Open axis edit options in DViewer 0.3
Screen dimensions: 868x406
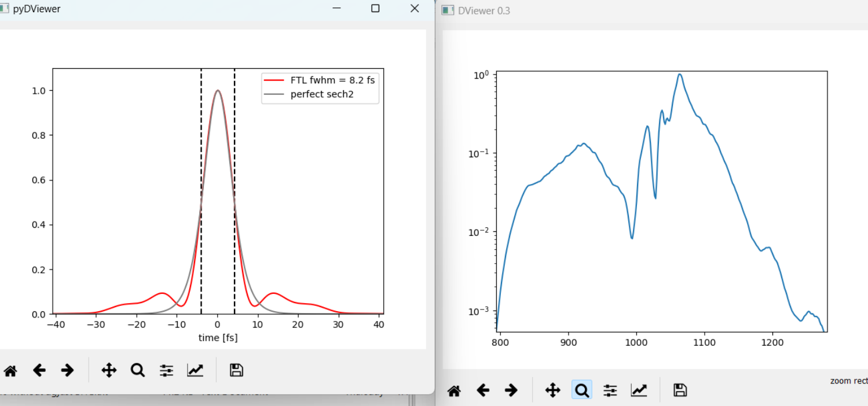[x=639, y=390]
